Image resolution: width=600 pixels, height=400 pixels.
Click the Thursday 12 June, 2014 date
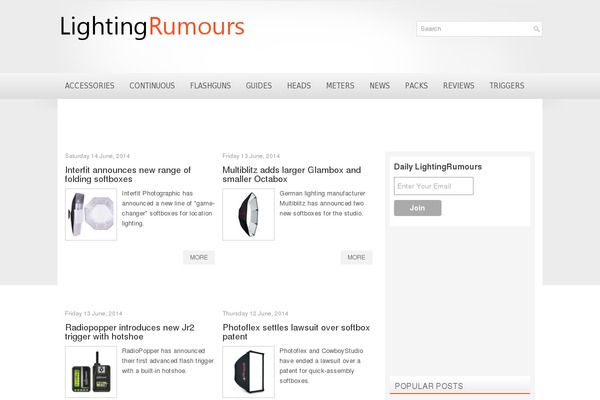click(255, 313)
